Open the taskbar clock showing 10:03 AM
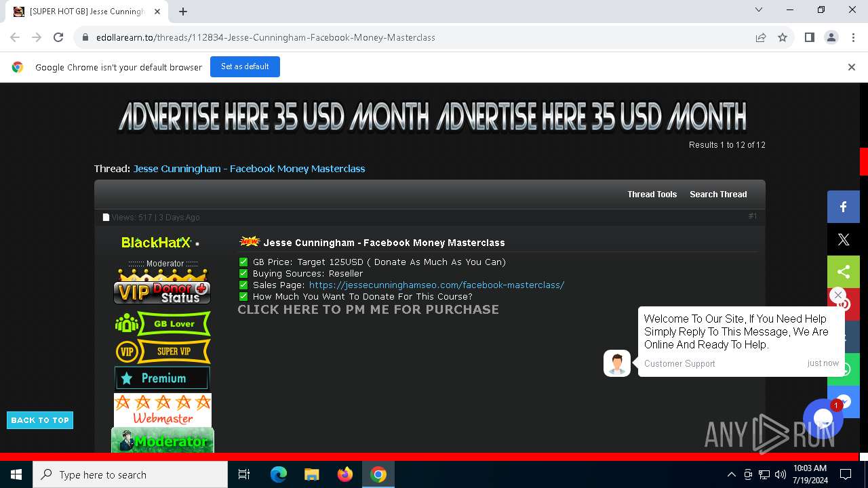868x488 pixels. [810, 474]
